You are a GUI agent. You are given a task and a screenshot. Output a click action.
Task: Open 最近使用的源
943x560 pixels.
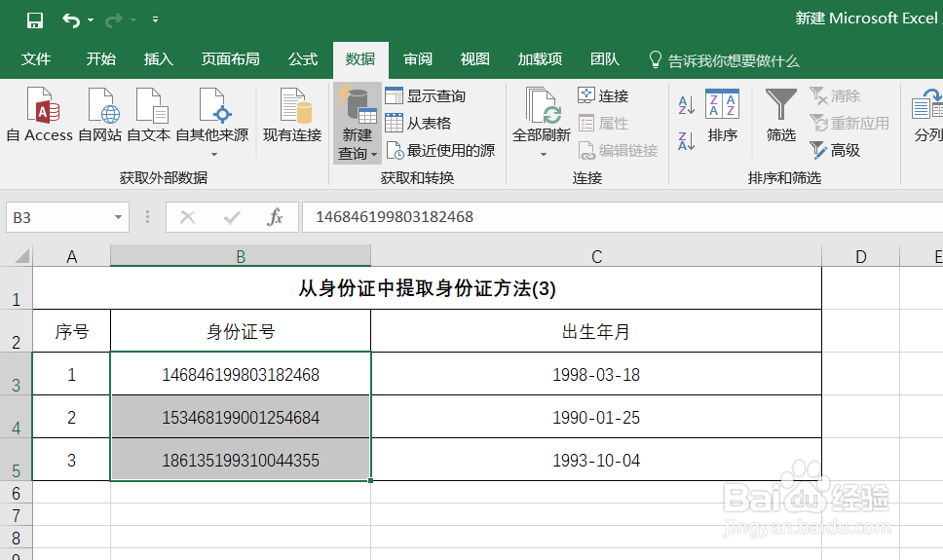pos(441,150)
